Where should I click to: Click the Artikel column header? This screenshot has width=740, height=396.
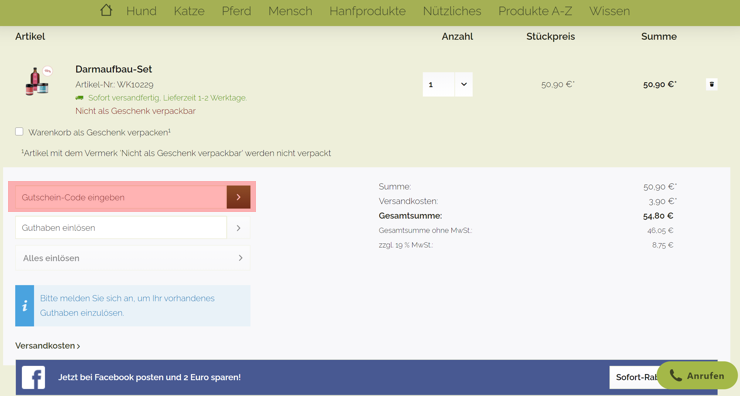30,36
